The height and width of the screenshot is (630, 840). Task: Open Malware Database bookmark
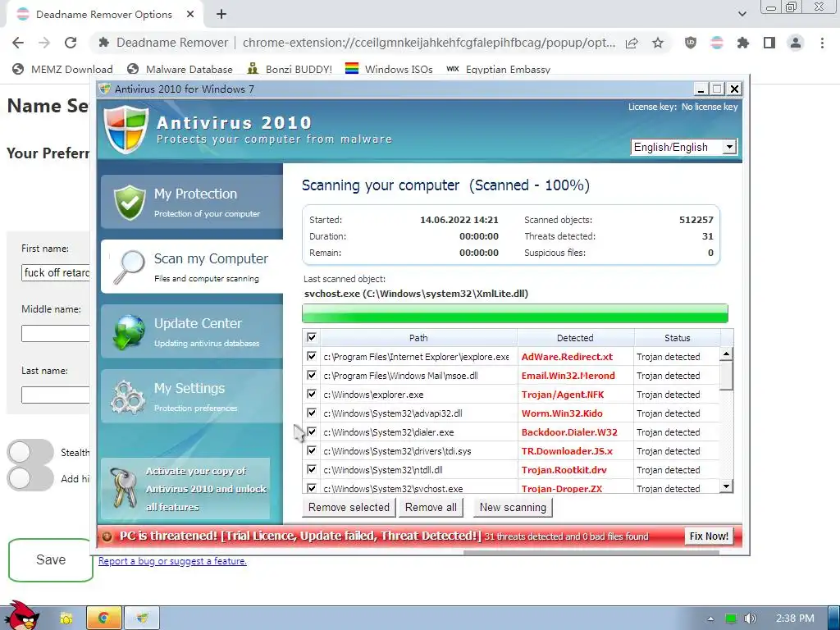tap(180, 69)
